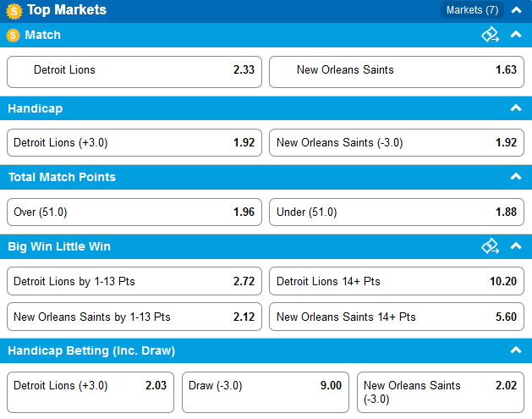Collapse the Top Markets panel
The image size is (532, 419).
coord(516,10)
